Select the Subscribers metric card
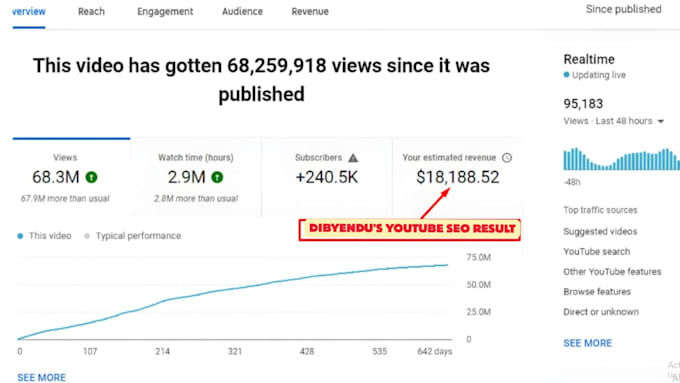 coord(327,178)
